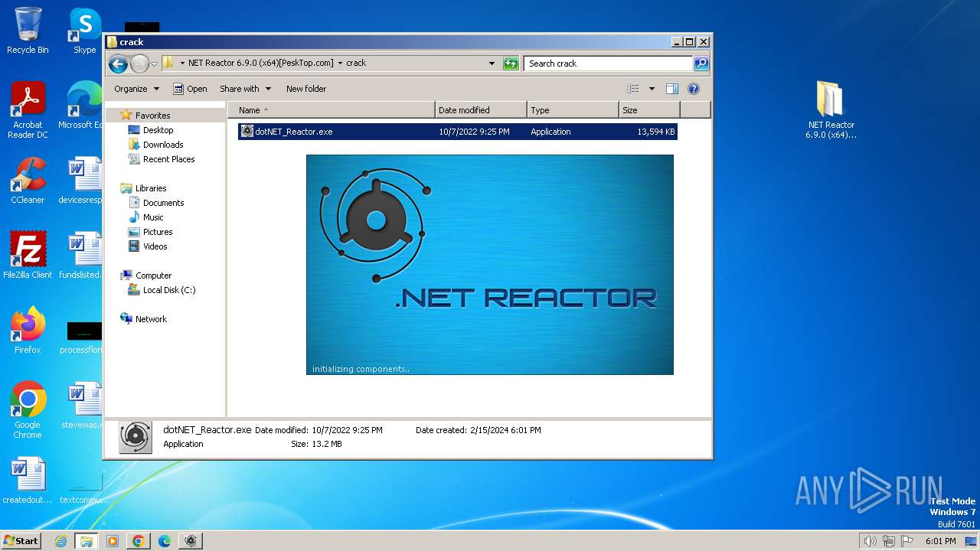Open the address bar history dropdown

[x=492, y=64]
